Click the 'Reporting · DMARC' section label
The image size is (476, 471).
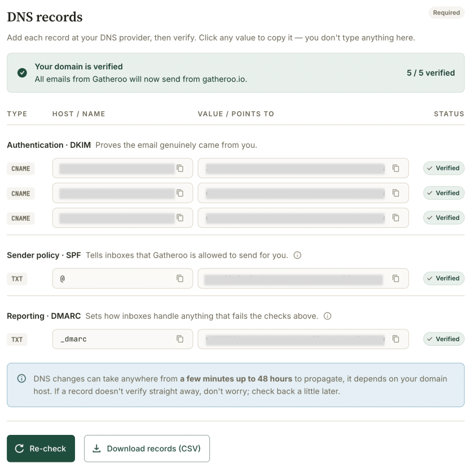click(44, 316)
